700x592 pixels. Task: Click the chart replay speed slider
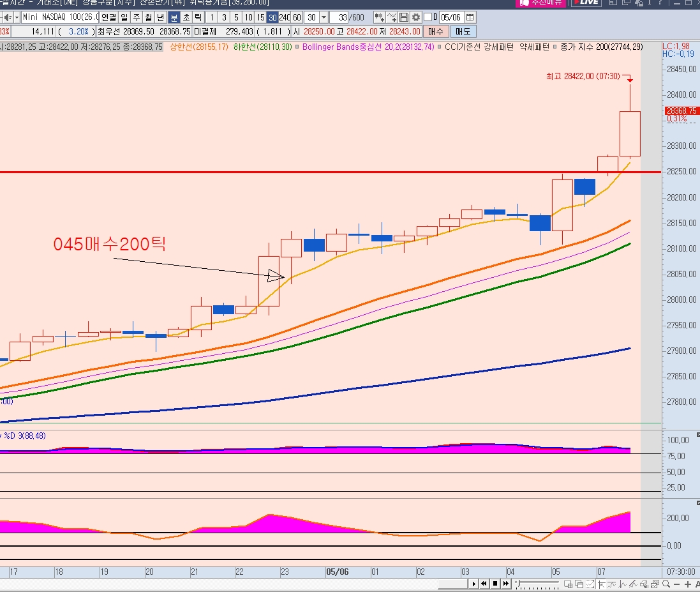[x=537, y=584]
